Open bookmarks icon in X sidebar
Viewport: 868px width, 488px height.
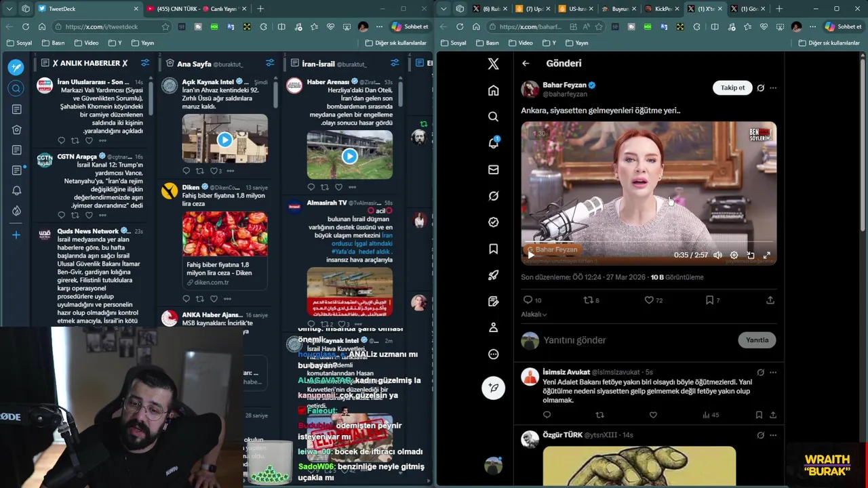point(493,249)
